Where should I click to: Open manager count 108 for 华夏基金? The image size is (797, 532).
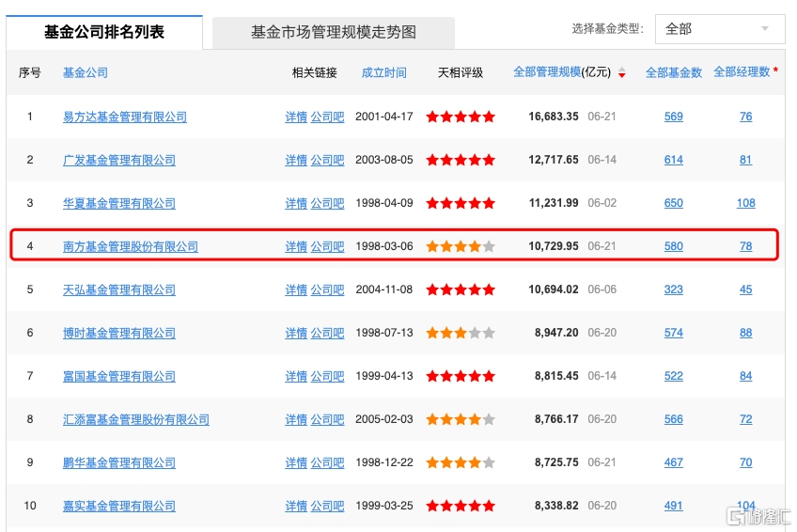click(746, 203)
